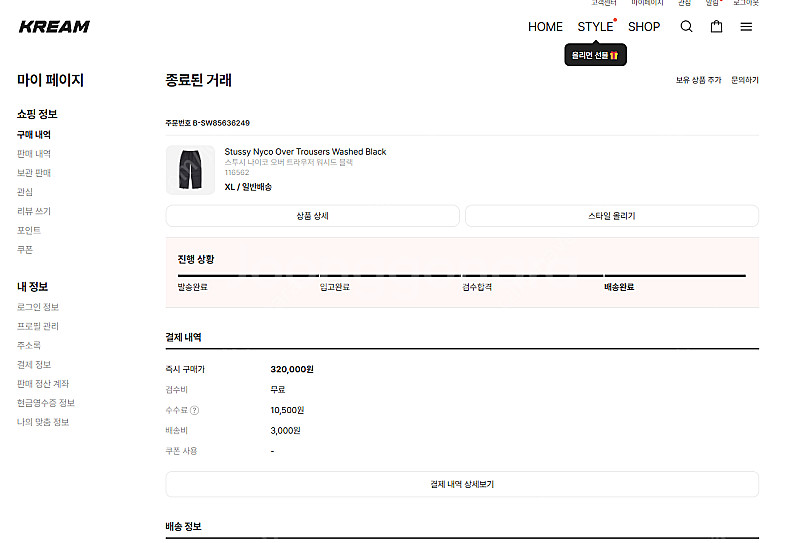Click the 상품 상세 button
Screen dimensions: 800x543
click(312, 216)
